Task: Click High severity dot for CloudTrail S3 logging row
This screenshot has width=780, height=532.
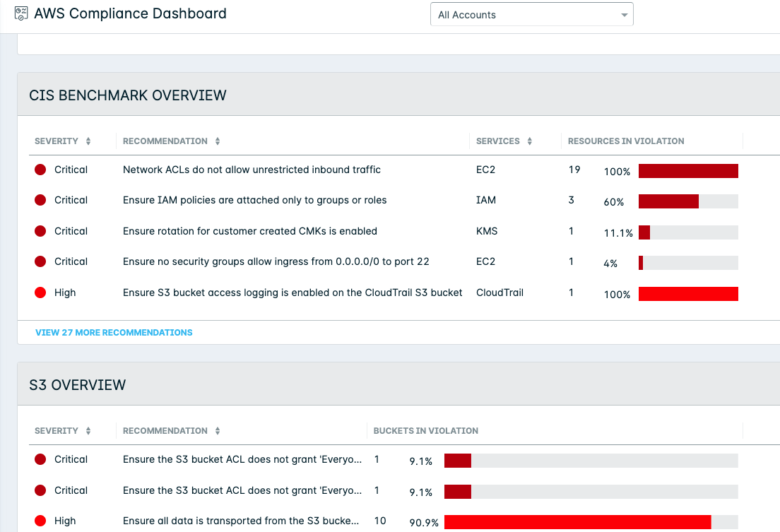Action: click(x=40, y=292)
